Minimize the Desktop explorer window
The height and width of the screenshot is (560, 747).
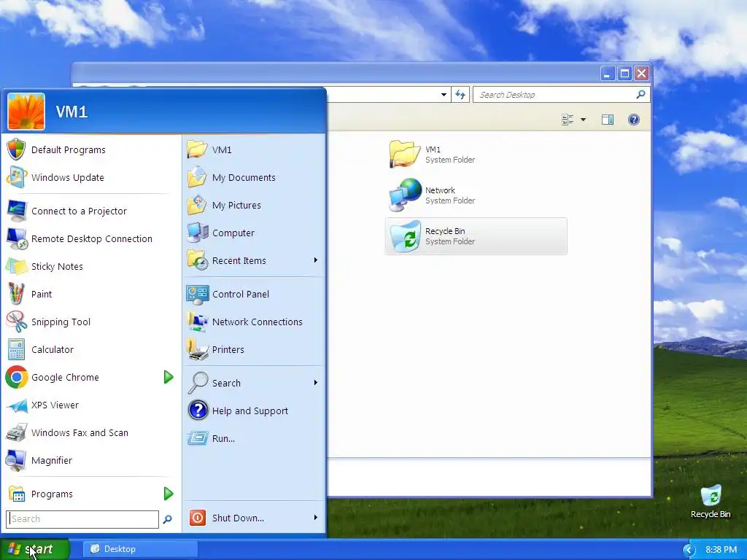607,74
